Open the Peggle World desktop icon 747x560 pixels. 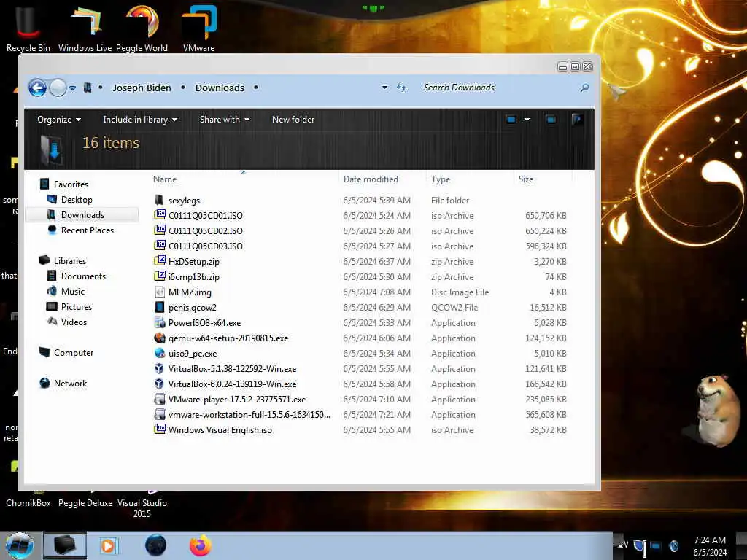pos(142,28)
